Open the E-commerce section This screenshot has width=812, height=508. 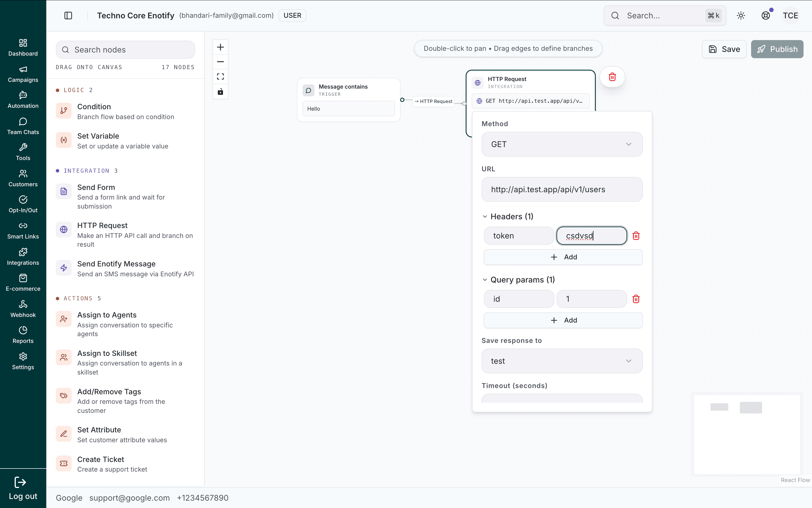[23, 283]
